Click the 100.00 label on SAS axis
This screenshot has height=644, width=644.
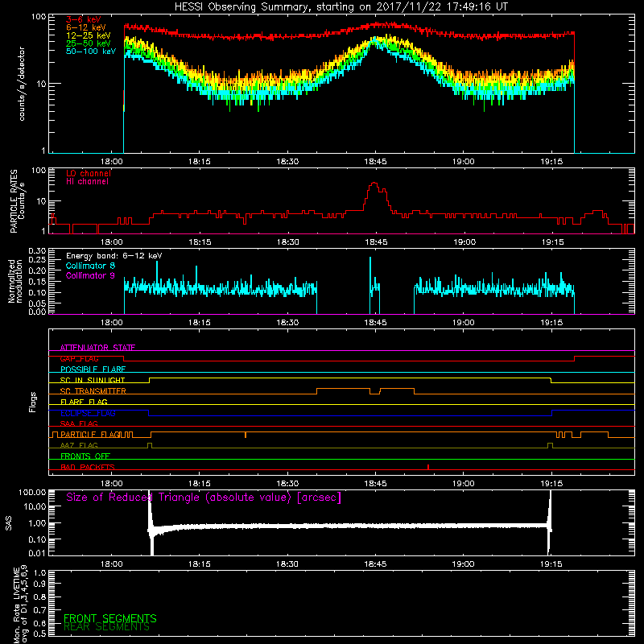click(32, 493)
